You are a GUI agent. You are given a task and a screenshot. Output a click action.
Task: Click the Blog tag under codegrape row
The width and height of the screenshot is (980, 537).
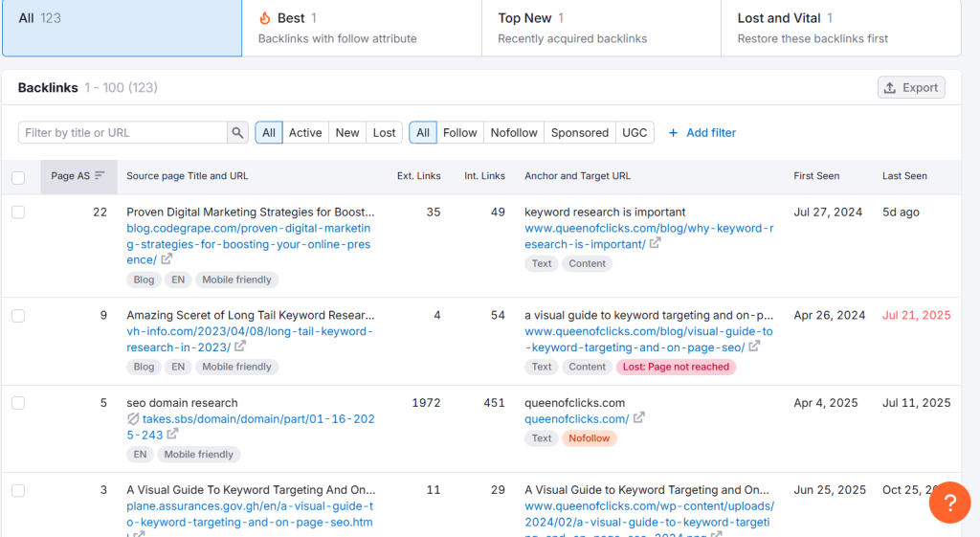pos(144,280)
